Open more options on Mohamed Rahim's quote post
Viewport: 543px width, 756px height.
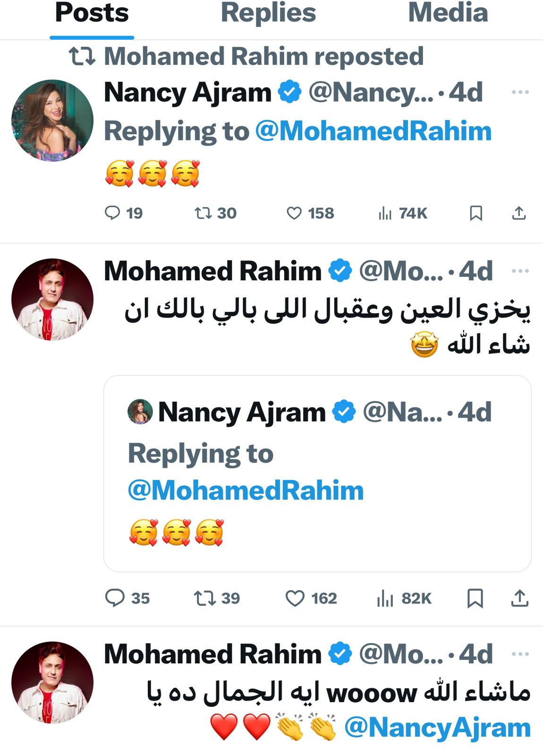point(520,271)
